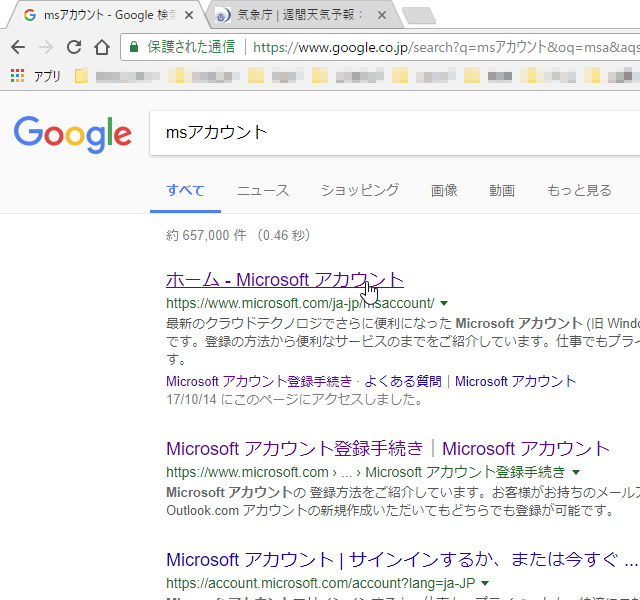The width and height of the screenshot is (640, 600).
Task: Switch to ニュース search results
Action: click(263, 191)
